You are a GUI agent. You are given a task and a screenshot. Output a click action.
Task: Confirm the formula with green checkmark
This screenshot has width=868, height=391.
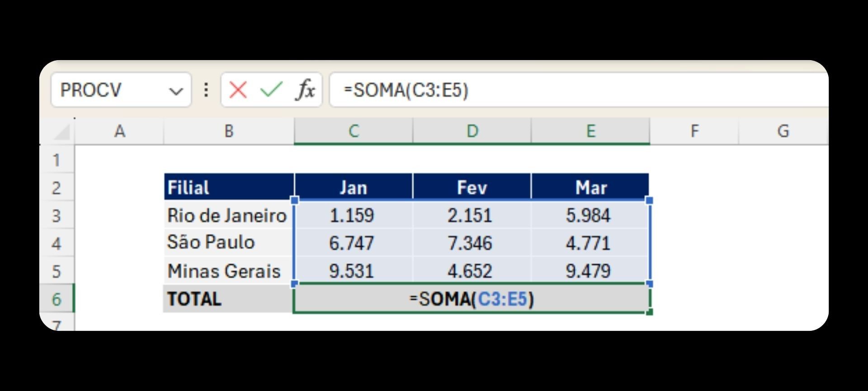pos(271,90)
